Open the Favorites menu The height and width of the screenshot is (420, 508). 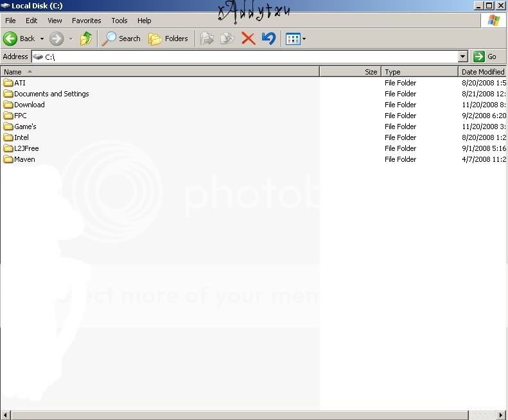pyautogui.click(x=86, y=21)
